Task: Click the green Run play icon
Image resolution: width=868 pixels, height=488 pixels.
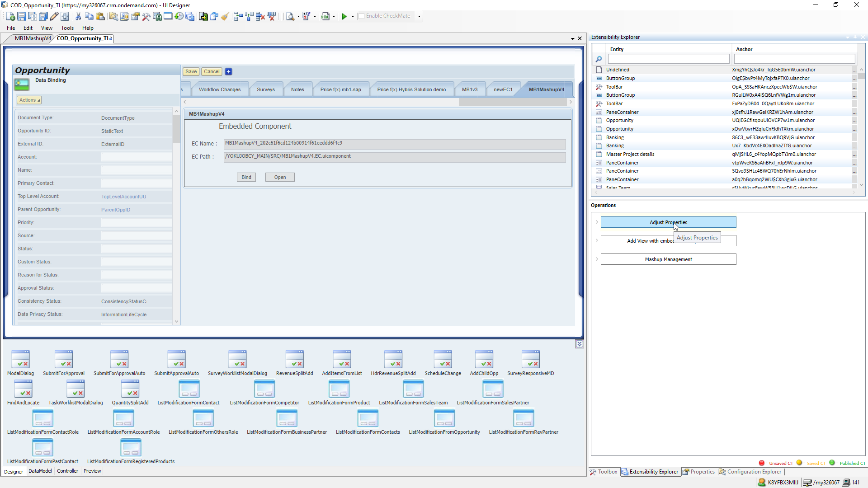Action: point(344,17)
